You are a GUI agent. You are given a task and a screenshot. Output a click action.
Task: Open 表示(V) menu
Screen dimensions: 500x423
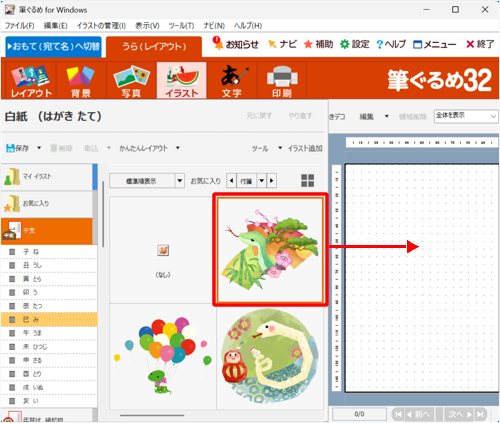pos(147,26)
